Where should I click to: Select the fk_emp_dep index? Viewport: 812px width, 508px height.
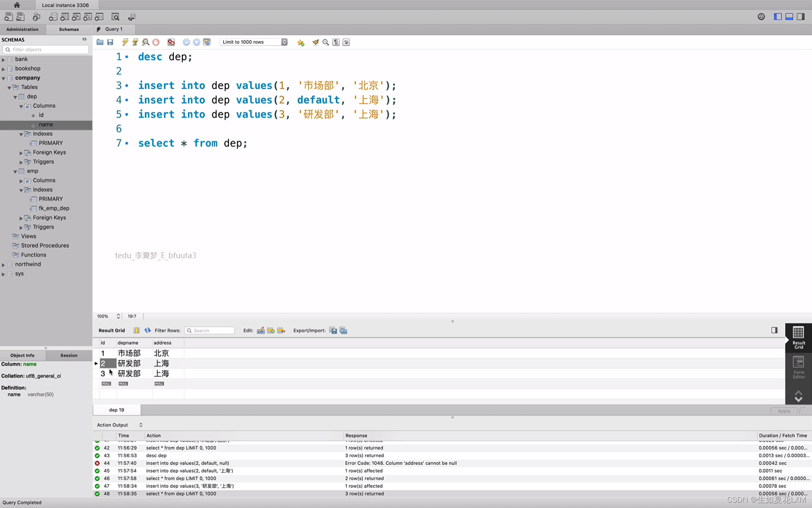(x=54, y=208)
